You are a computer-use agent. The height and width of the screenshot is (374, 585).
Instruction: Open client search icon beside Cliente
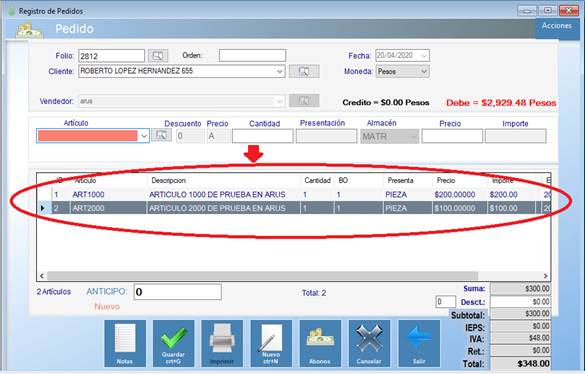pos(304,71)
